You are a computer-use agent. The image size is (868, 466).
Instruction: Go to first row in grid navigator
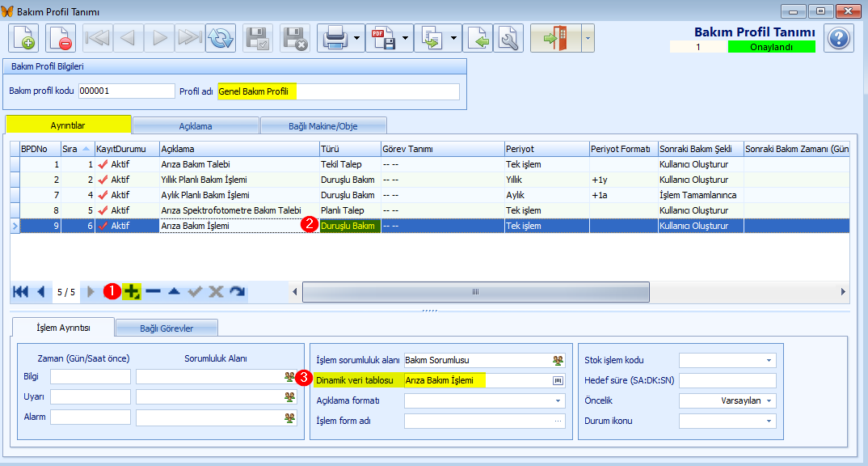coord(20,291)
